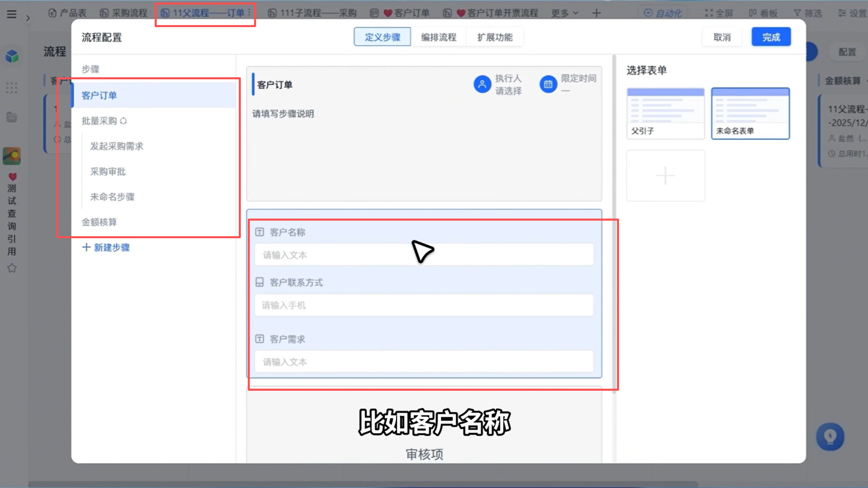Viewport: 868px width, 488px height.
Task: Click 新建步骤 to add a step
Action: [106, 247]
